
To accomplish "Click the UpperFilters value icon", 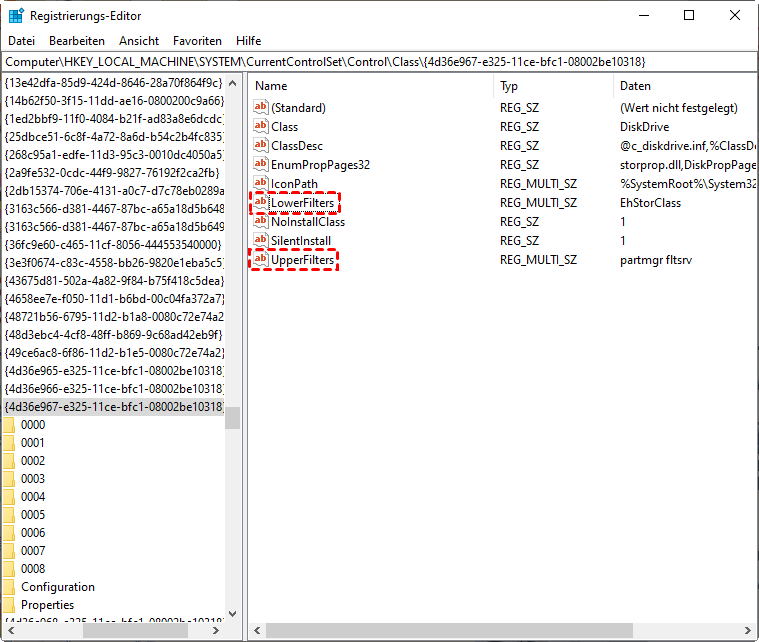I will [260, 260].
